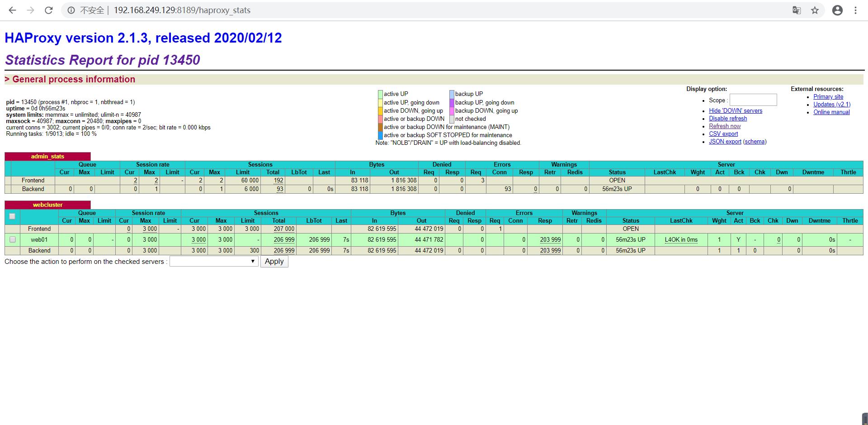This screenshot has width=868, height=425.
Task: Click the Refresh now link
Action: pyautogui.click(x=725, y=126)
